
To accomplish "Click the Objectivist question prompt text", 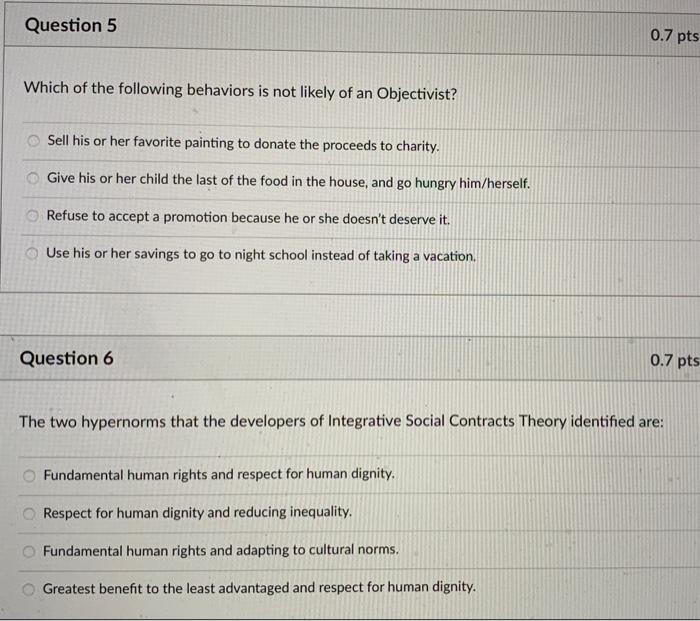I will pyautogui.click(x=240, y=90).
